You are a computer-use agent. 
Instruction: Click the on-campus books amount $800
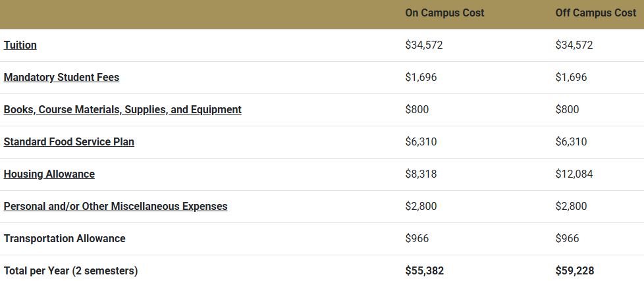(417, 110)
